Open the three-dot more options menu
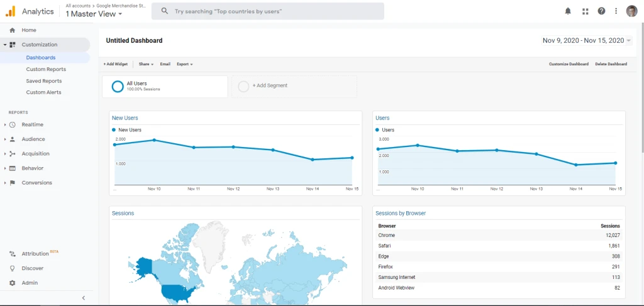Screen dimensions: 644x306 tap(616, 11)
